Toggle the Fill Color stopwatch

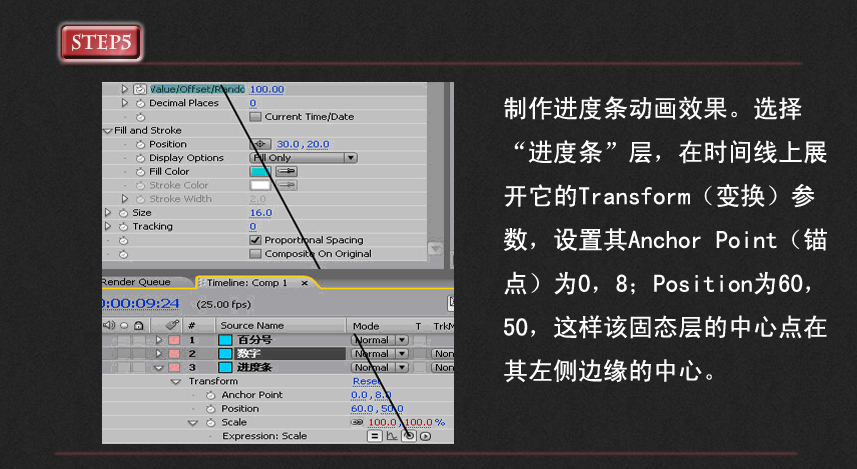(x=140, y=172)
